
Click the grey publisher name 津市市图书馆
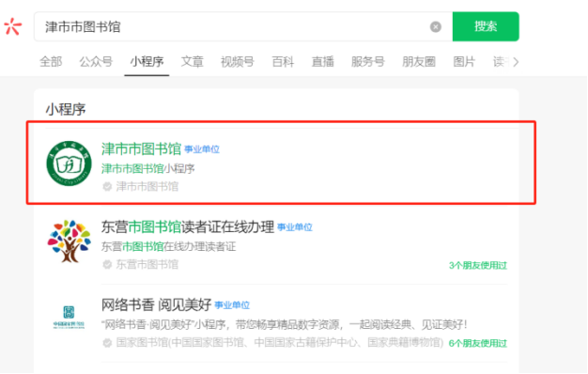click(x=147, y=186)
